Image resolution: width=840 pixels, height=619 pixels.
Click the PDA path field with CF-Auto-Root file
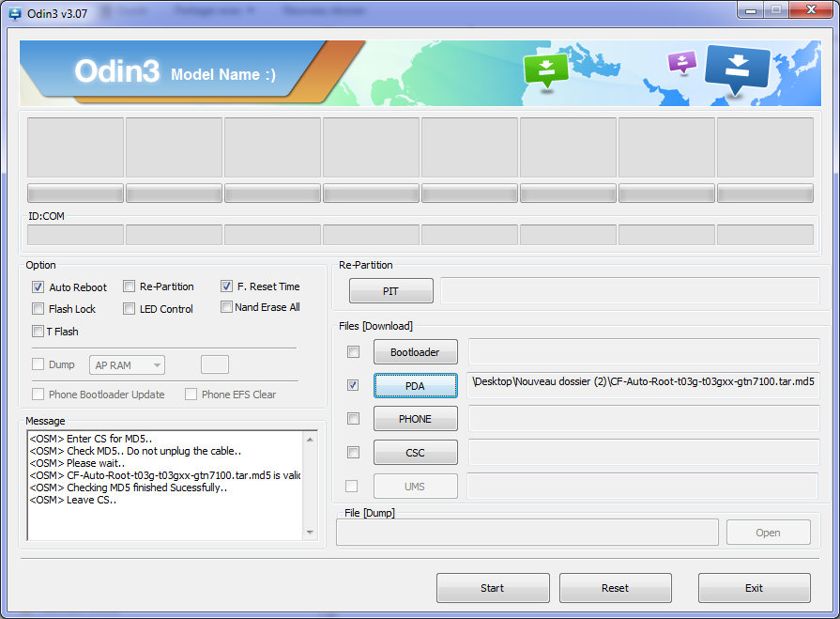click(x=644, y=385)
